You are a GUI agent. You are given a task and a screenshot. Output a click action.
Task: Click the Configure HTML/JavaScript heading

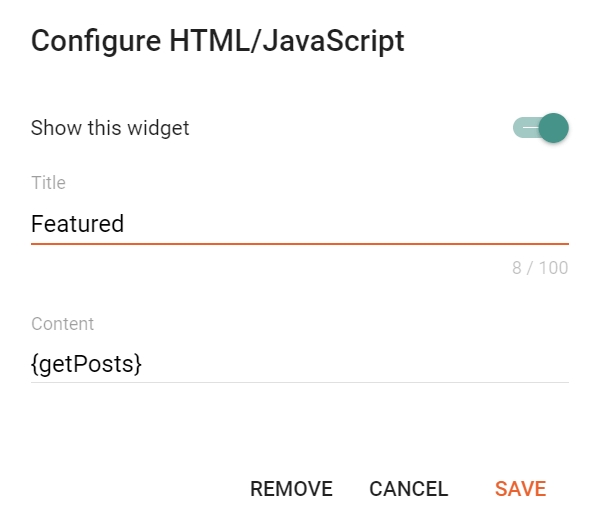[x=217, y=41]
